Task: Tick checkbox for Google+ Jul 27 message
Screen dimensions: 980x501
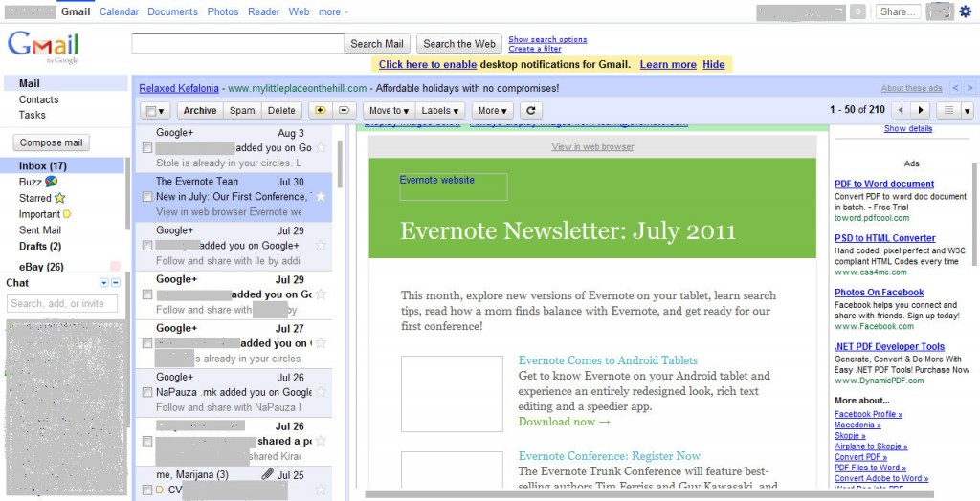Action: tap(146, 343)
